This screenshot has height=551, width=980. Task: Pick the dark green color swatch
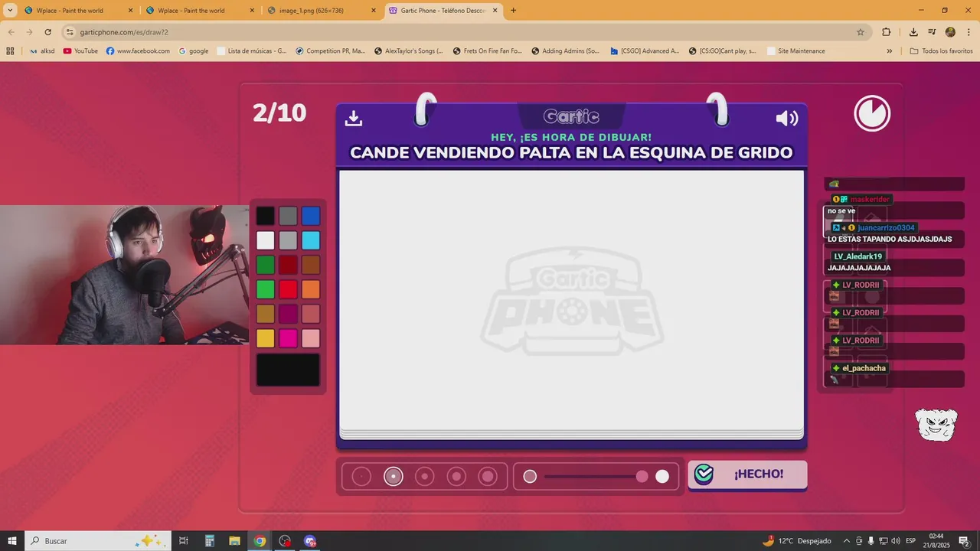tap(266, 265)
